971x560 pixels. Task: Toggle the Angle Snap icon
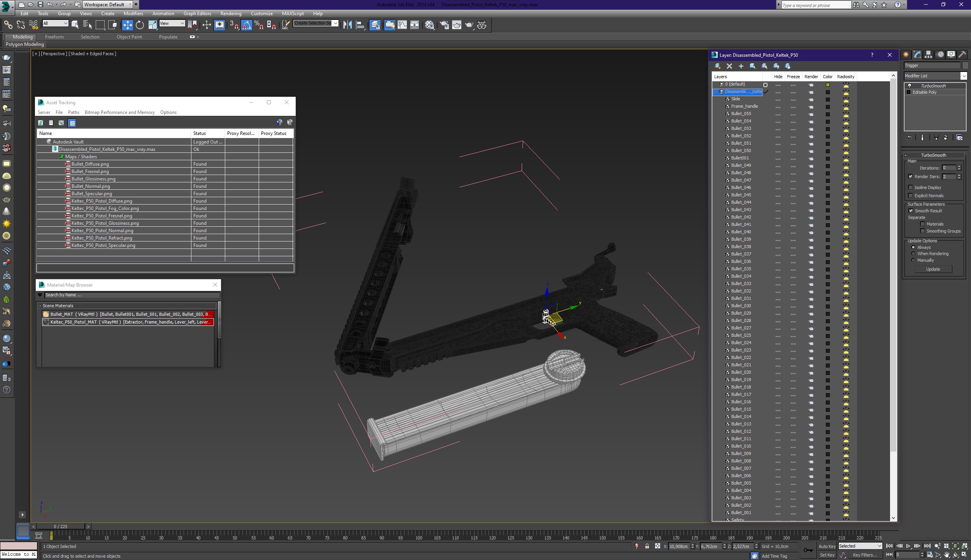[247, 25]
